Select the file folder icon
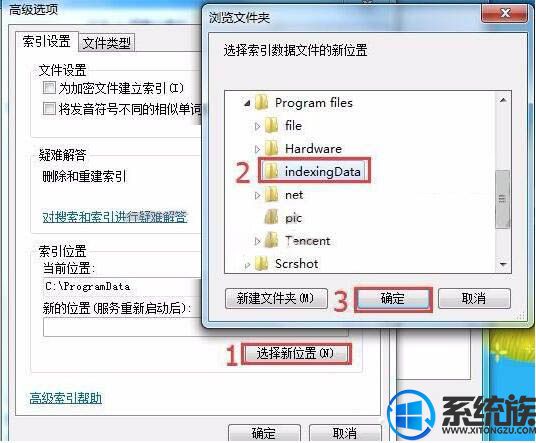536x443 pixels. [272, 125]
